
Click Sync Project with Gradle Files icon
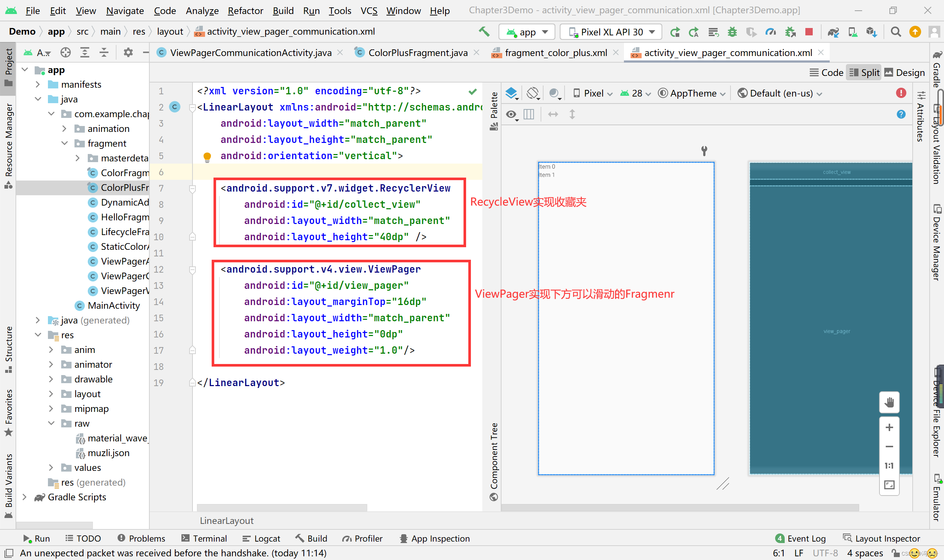(833, 32)
